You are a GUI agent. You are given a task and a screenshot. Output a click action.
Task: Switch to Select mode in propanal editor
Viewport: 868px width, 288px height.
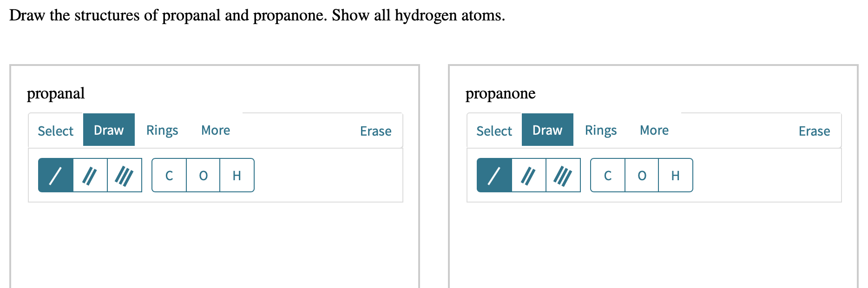(55, 131)
